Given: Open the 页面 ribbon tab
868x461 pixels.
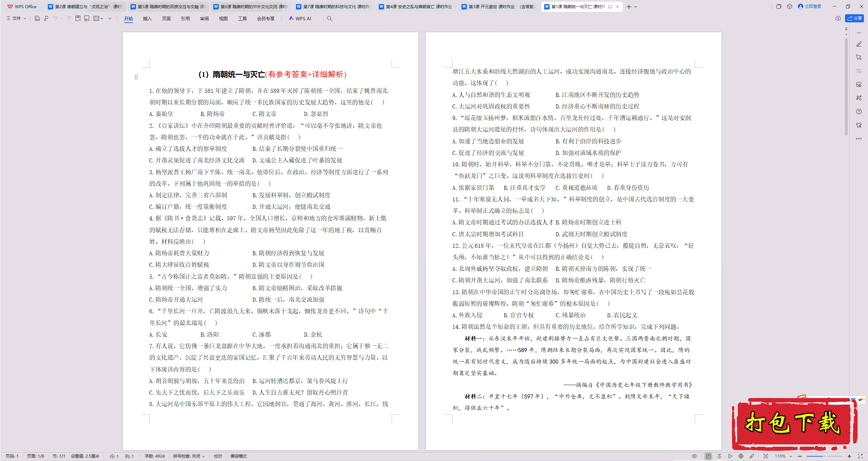Looking at the screenshot, I should tap(166, 19).
